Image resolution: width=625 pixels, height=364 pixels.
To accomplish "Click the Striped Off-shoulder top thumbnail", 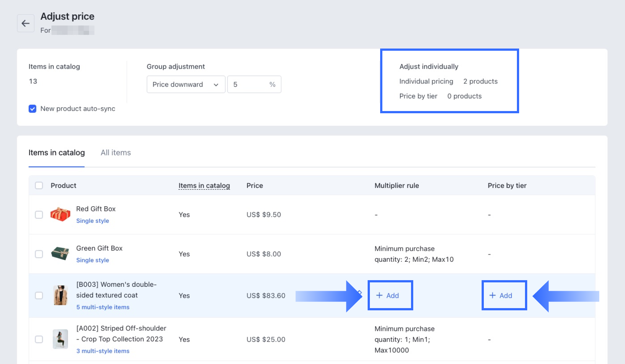I will (60, 339).
